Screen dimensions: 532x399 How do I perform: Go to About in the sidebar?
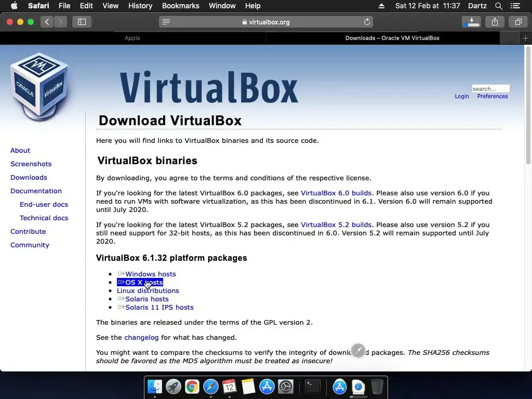coord(20,150)
